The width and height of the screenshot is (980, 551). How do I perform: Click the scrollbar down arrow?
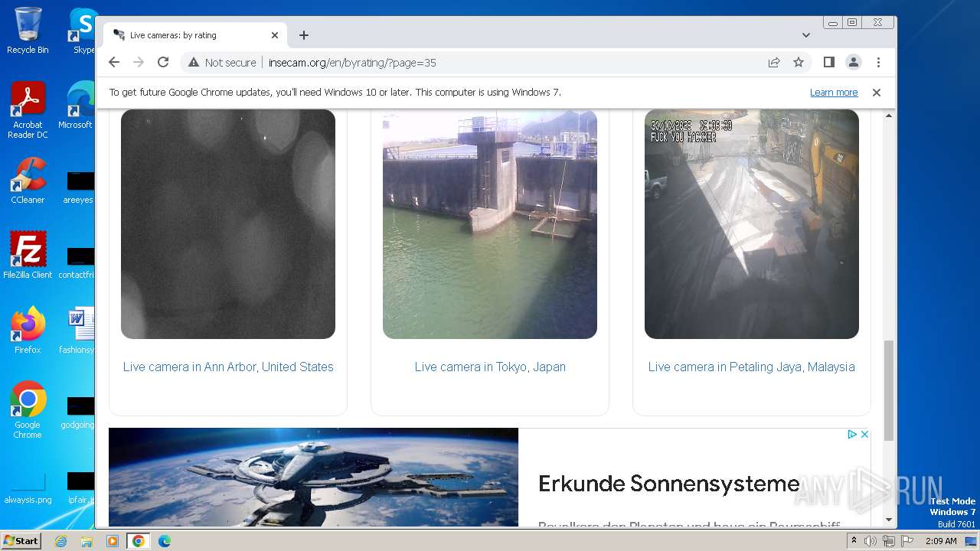tap(889, 520)
